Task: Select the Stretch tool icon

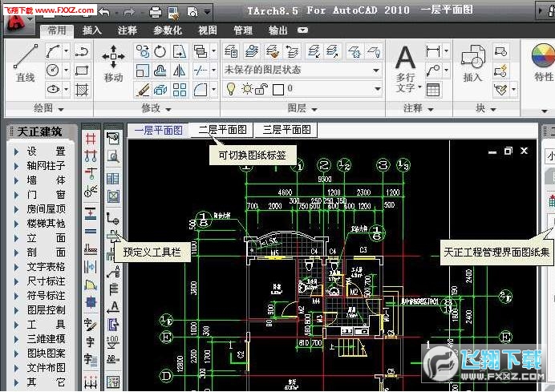Action: [180, 51]
